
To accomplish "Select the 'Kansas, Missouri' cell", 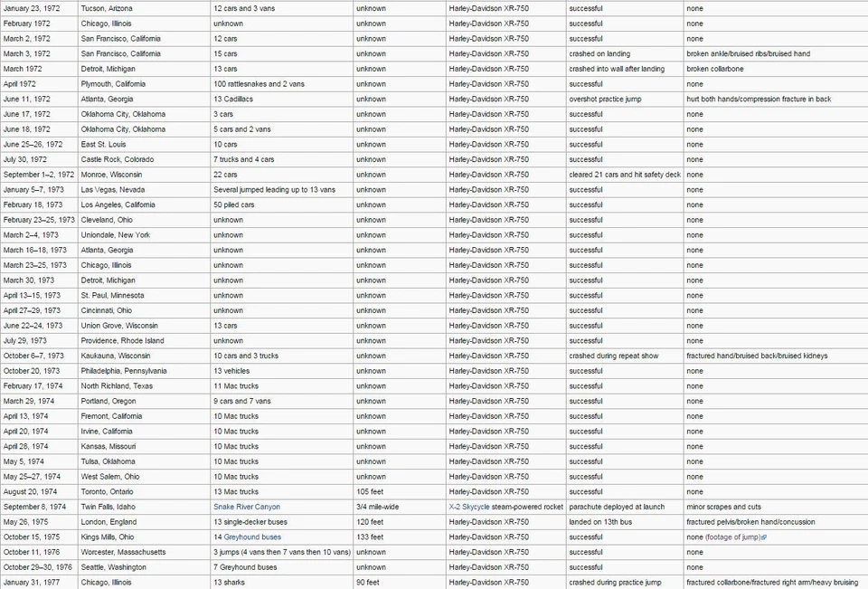I will pyautogui.click(x=144, y=447).
